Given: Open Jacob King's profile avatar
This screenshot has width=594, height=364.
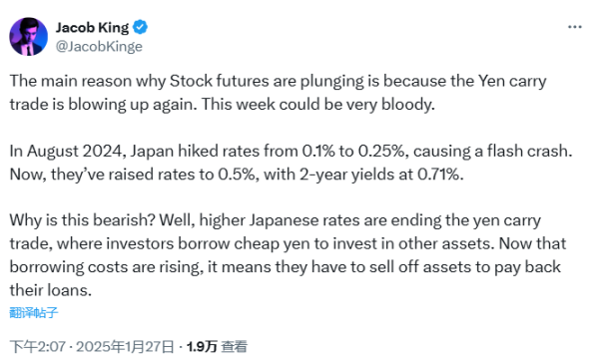Looking at the screenshot, I should pos(28,36).
